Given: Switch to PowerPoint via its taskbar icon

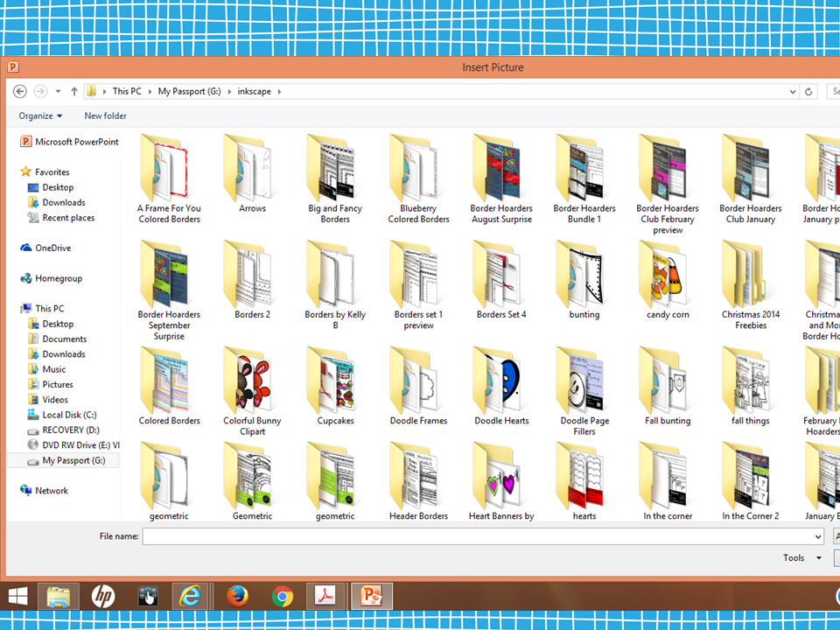Looking at the screenshot, I should click(371, 596).
